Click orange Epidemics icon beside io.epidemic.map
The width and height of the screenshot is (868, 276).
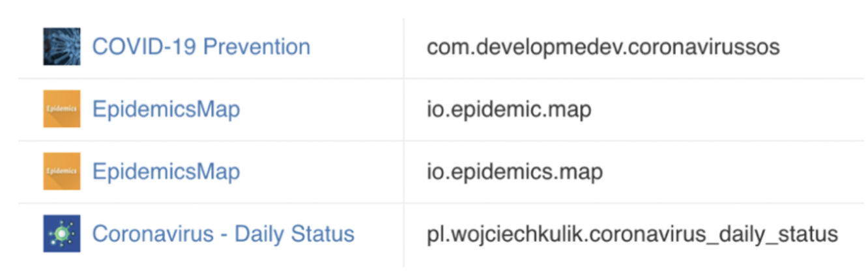click(x=62, y=109)
